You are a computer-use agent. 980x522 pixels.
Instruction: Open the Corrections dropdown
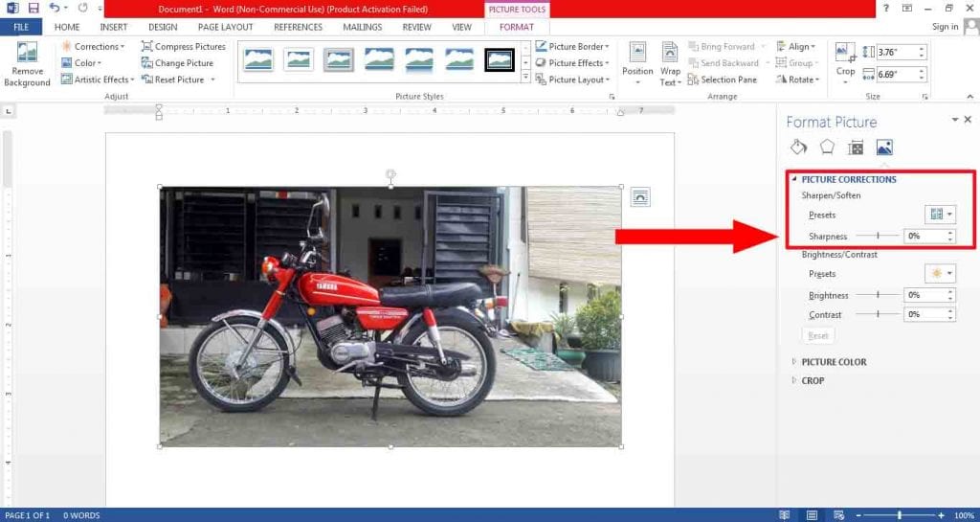click(96, 46)
